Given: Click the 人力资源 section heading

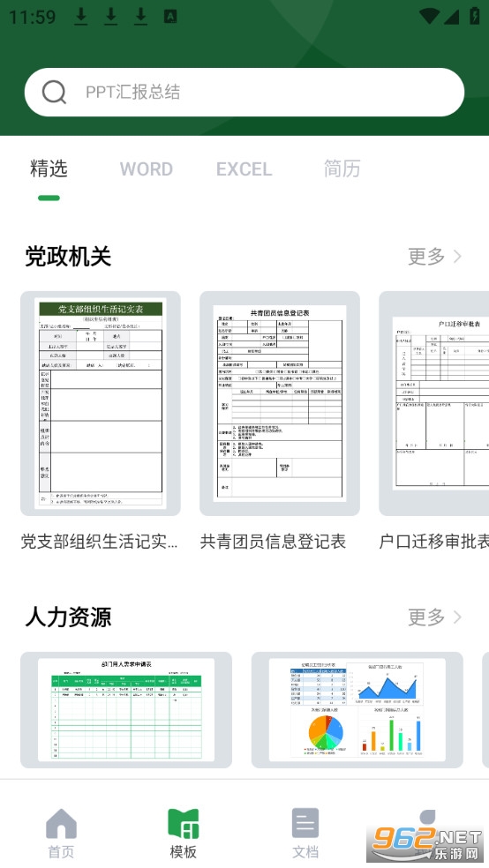Looking at the screenshot, I should [x=68, y=617].
